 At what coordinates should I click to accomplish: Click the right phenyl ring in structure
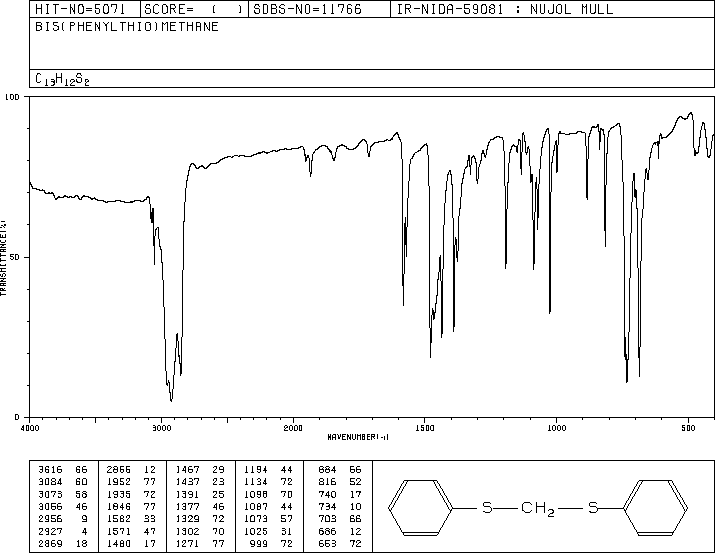656,507
